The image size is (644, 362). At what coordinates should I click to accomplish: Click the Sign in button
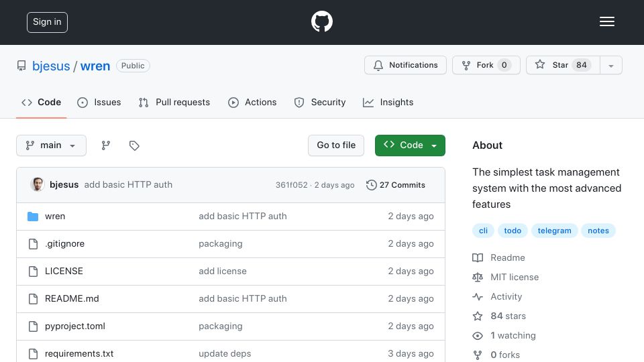point(47,22)
